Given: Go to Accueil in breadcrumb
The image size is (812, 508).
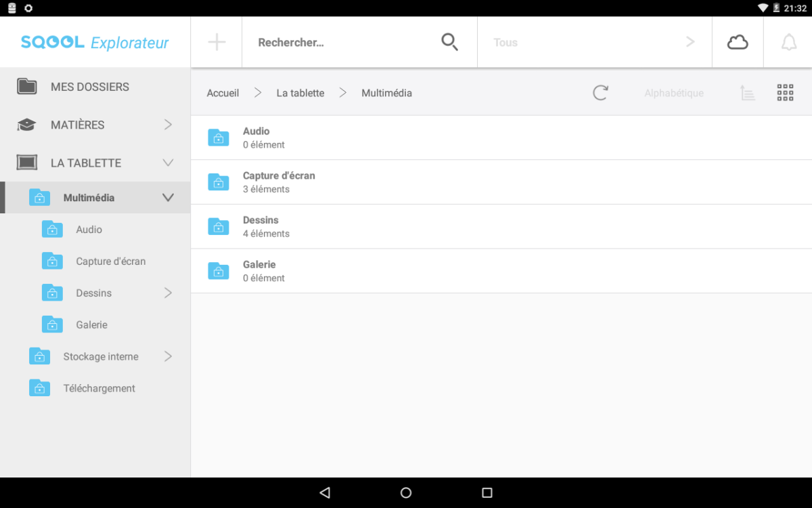Looking at the screenshot, I should 223,93.
